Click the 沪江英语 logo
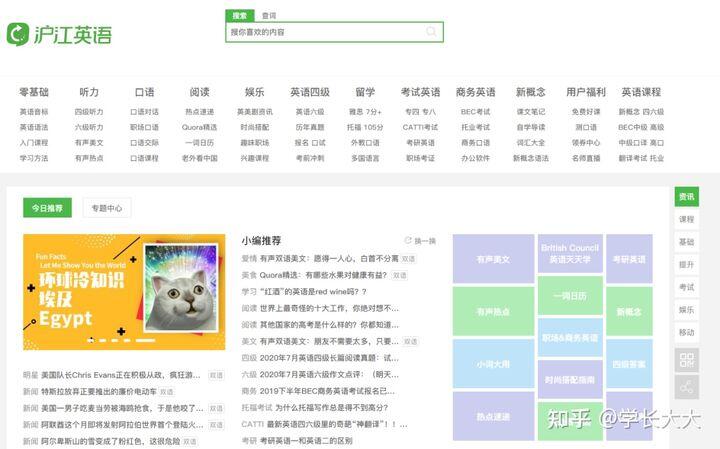 [x=59, y=34]
